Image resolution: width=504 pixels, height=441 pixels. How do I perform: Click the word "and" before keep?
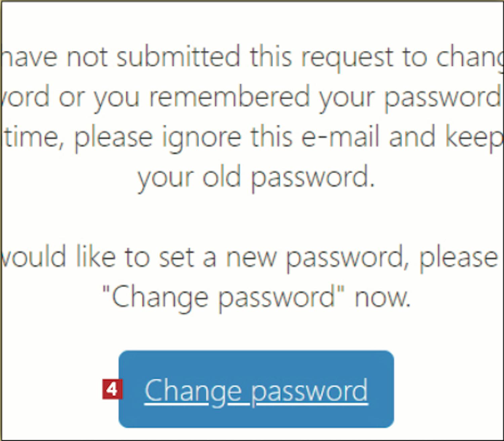point(412,136)
